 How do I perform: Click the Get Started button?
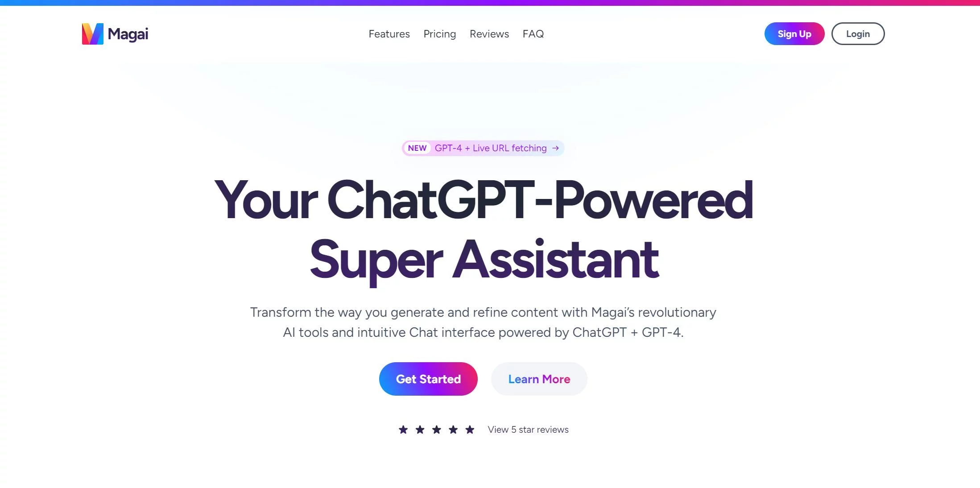[428, 379]
